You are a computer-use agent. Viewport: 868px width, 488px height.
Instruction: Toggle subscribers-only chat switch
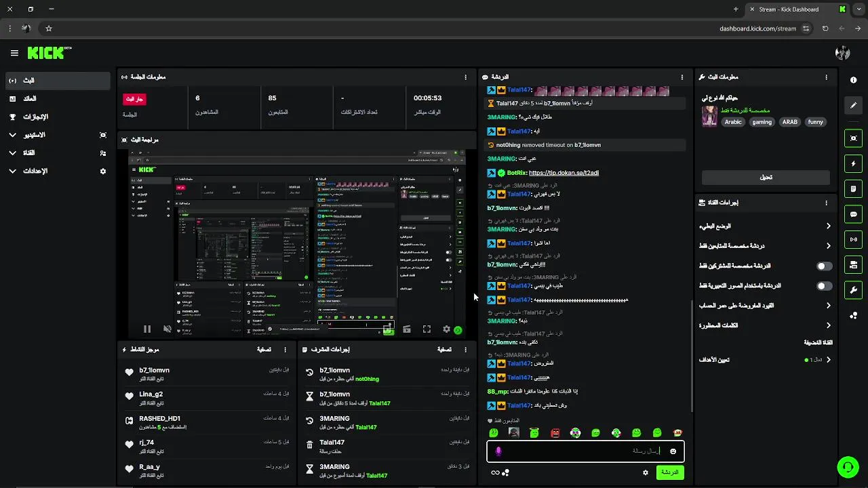824,266
